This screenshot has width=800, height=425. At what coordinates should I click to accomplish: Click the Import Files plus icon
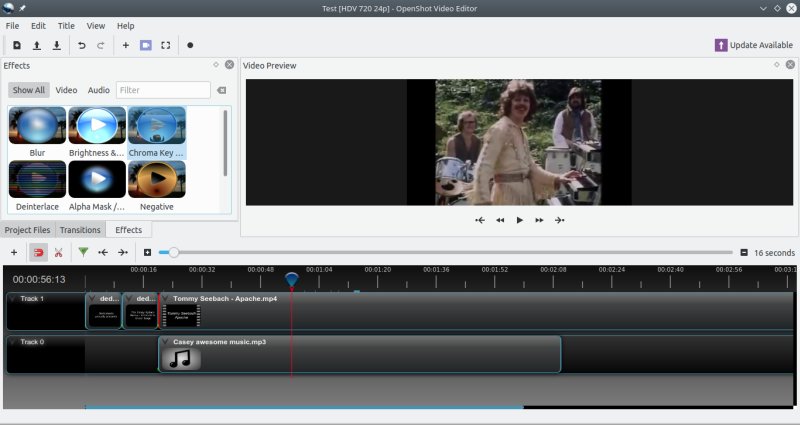click(125, 45)
